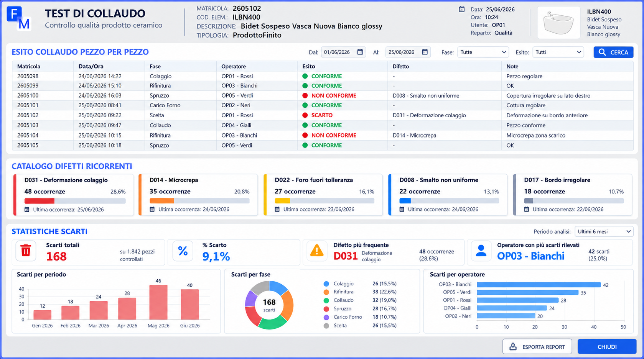Click the blue Colaggio legend dot
The image size is (644, 359).
point(326,284)
